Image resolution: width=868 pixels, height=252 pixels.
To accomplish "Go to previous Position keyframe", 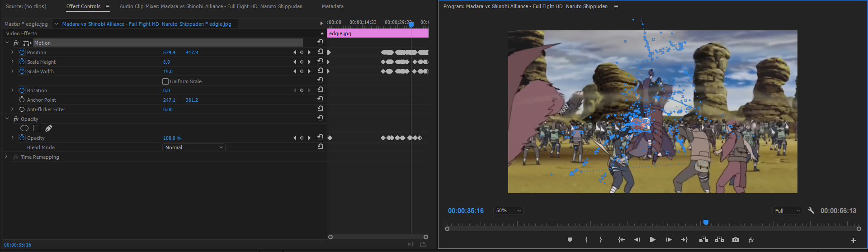I will tap(295, 52).
